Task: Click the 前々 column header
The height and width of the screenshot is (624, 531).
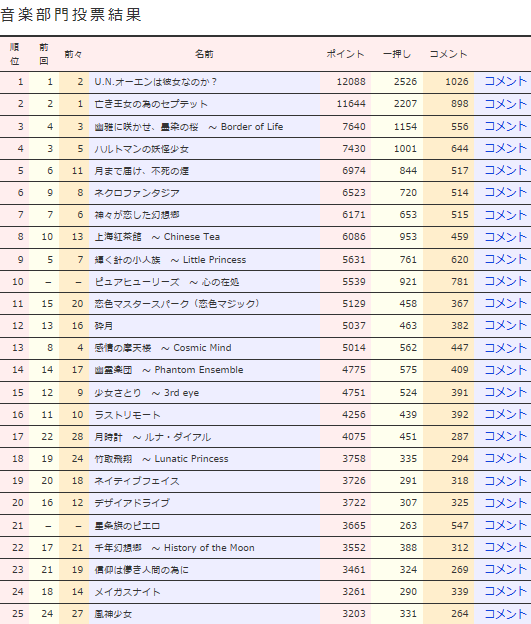Action: (x=73, y=54)
